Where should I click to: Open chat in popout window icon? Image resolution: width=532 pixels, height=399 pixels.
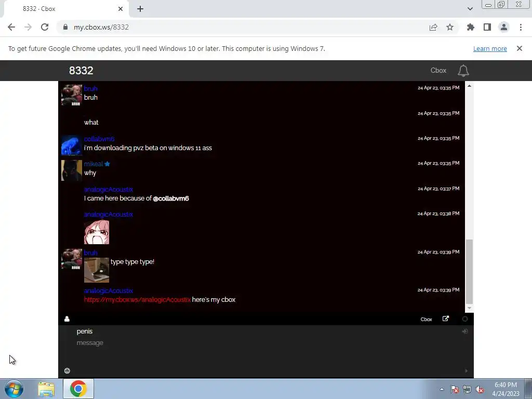(x=446, y=318)
